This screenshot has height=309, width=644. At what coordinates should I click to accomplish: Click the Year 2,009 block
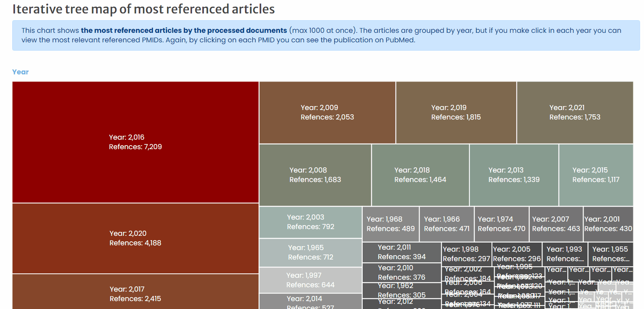327,112
